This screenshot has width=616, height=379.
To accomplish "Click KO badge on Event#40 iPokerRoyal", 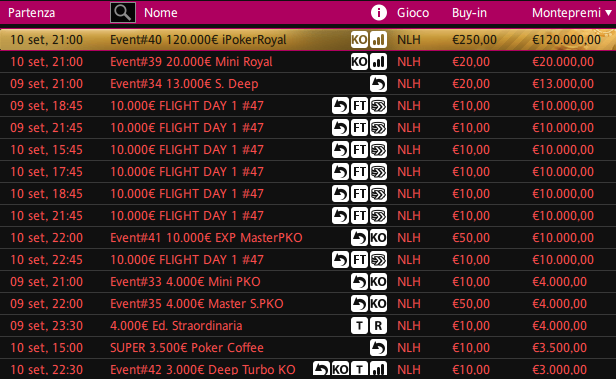I will [359, 40].
